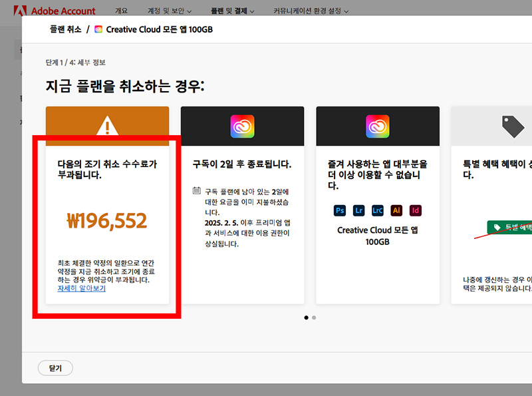This screenshot has height=396, width=532.
Task: Click the warning triangle icon
Action: click(107, 126)
